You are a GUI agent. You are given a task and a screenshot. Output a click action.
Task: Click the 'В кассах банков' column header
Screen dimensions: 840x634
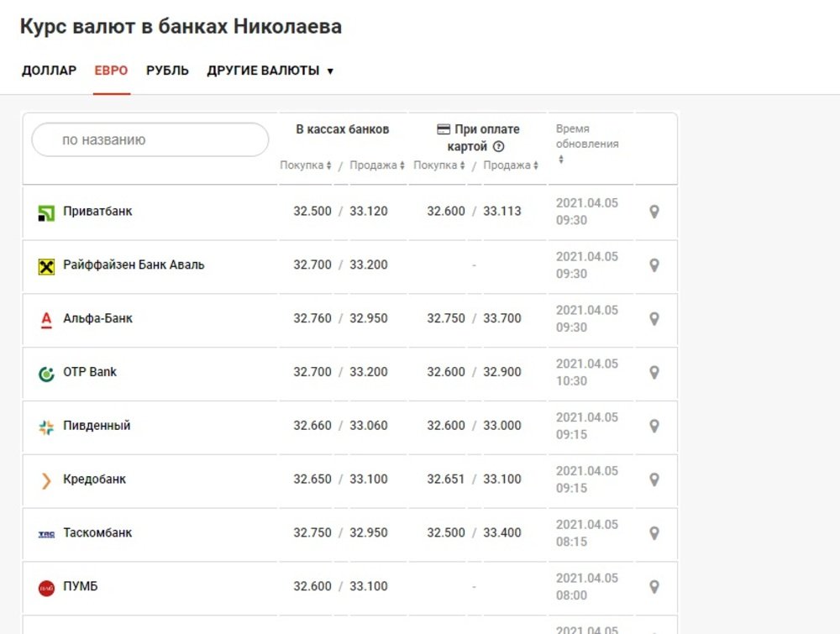343,129
